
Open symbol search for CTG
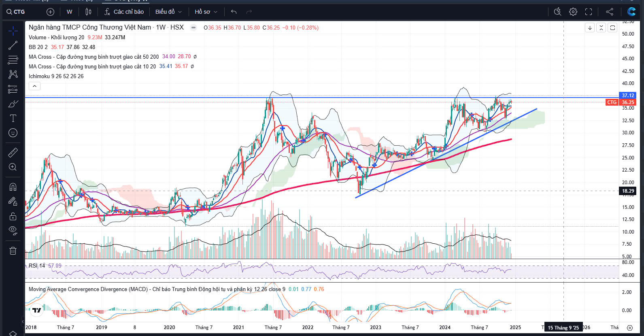coord(16,12)
